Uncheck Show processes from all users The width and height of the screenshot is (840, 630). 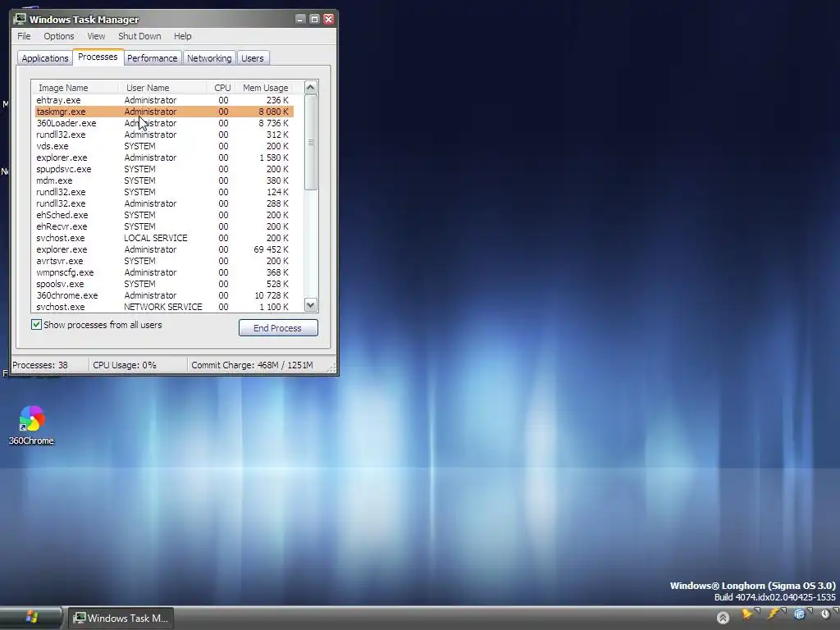(x=36, y=325)
